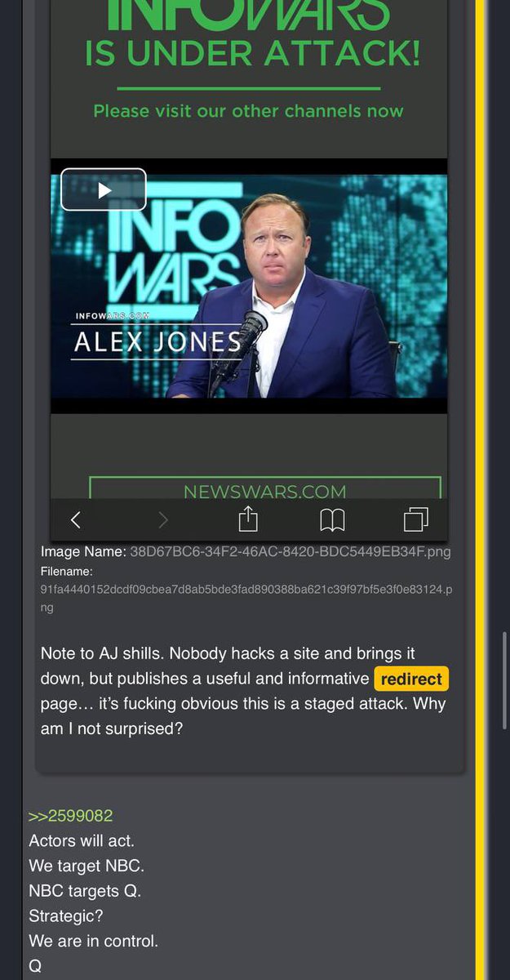Click 'Please visit our other channels now' text
The image size is (510, 980).
click(248, 110)
